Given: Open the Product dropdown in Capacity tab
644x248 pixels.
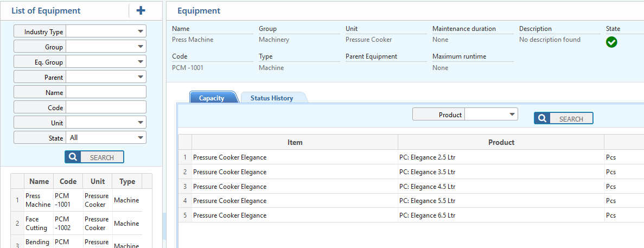Looking at the screenshot, I should 491,115.
